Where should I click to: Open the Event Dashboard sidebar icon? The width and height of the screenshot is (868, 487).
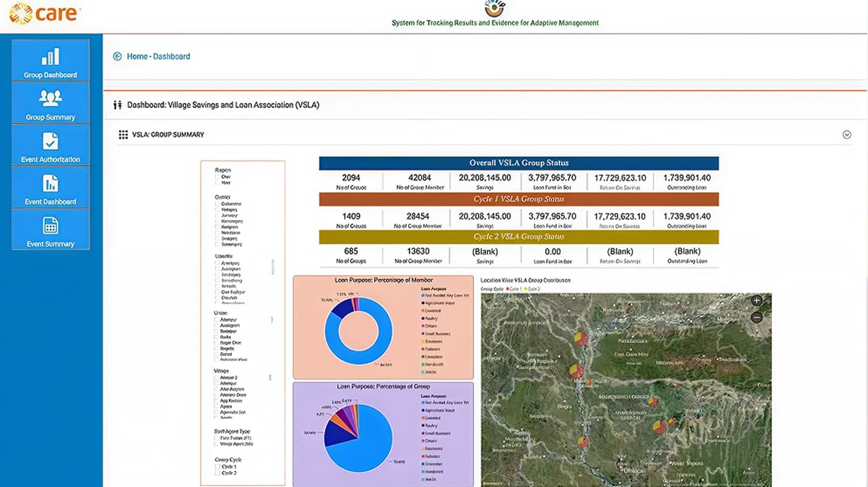pyautogui.click(x=50, y=187)
